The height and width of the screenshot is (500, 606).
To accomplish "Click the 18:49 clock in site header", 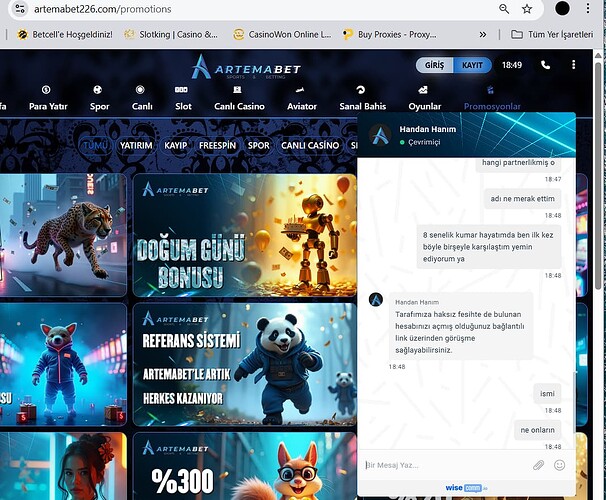I will click(512, 65).
